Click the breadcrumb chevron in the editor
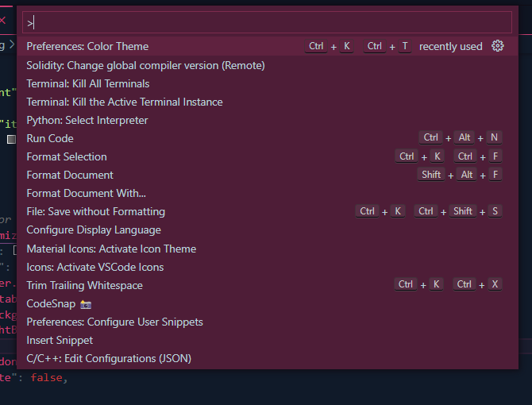Screen dimensions: 532x405 [x=12, y=44]
